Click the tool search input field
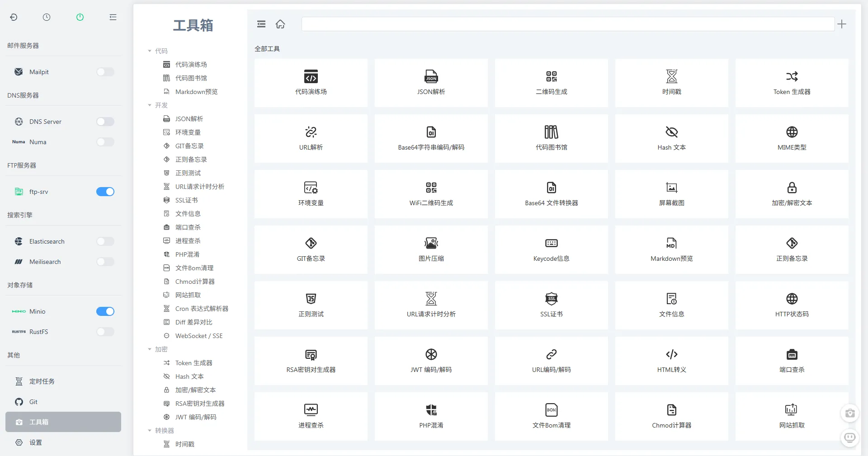 [x=568, y=24]
